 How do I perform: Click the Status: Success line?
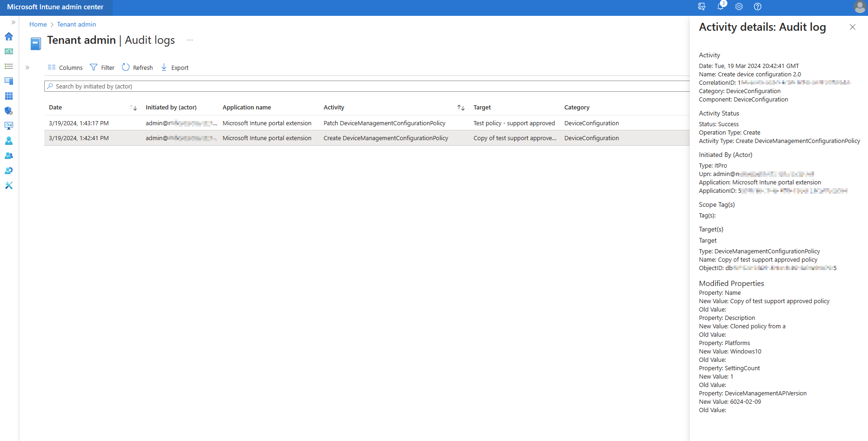[719, 124]
